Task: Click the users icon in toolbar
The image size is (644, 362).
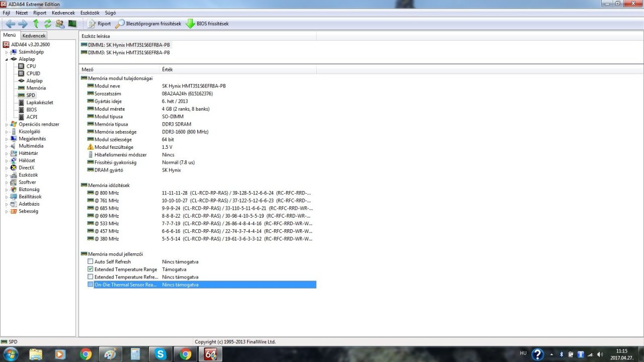Action: coord(60,24)
